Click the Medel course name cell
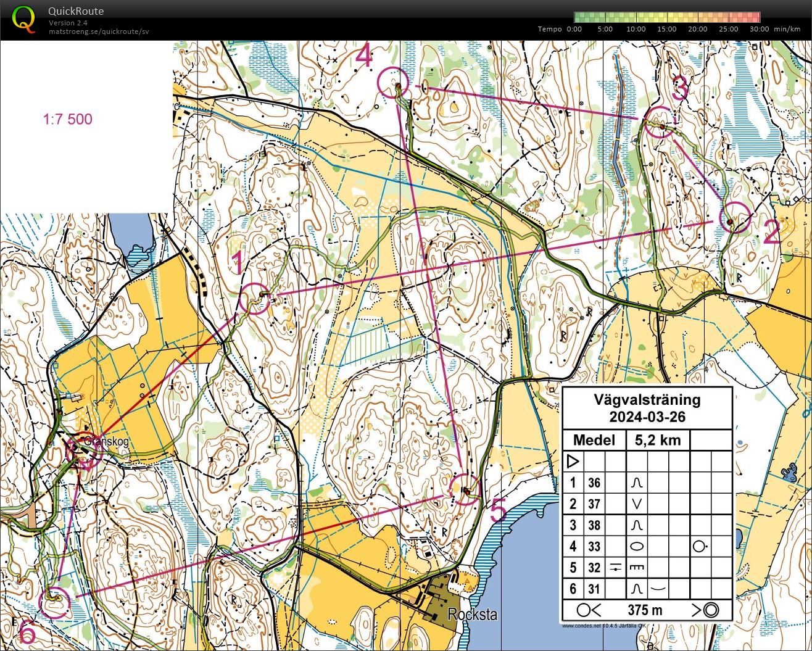 click(594, 440)
